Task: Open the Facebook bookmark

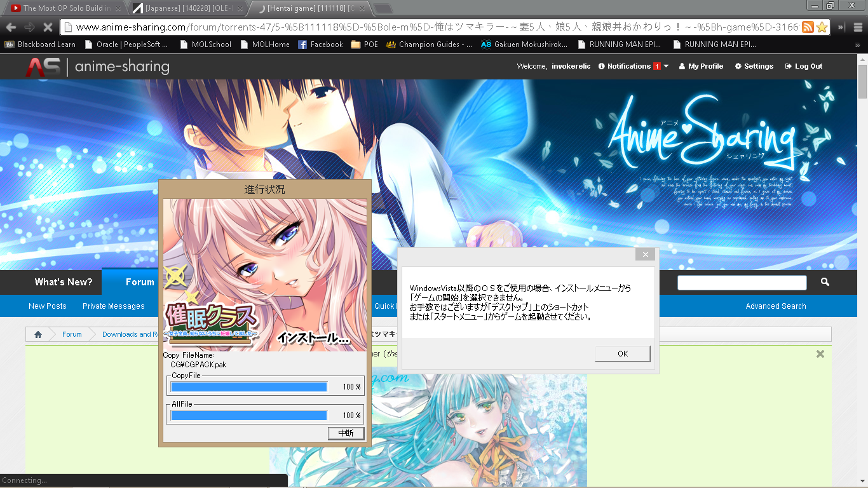Action: [320, 44]
